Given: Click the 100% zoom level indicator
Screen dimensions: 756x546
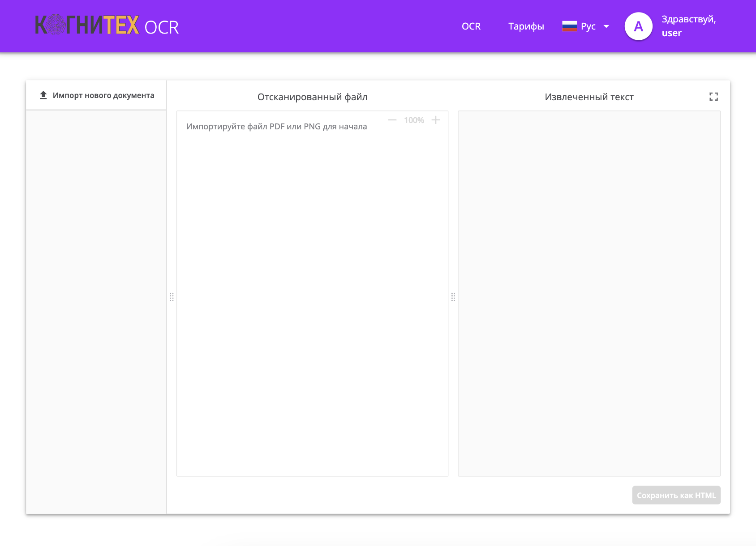Looking at the screenshot, I should pos(414,120).
